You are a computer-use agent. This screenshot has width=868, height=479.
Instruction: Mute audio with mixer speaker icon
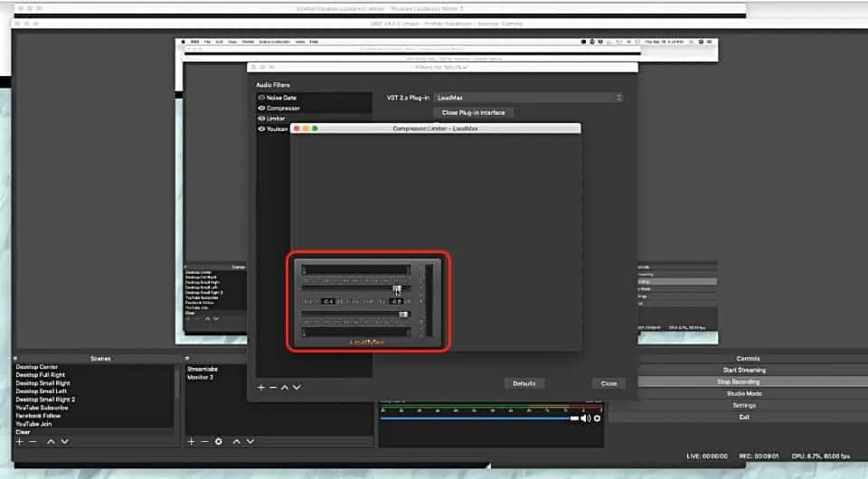586,418
